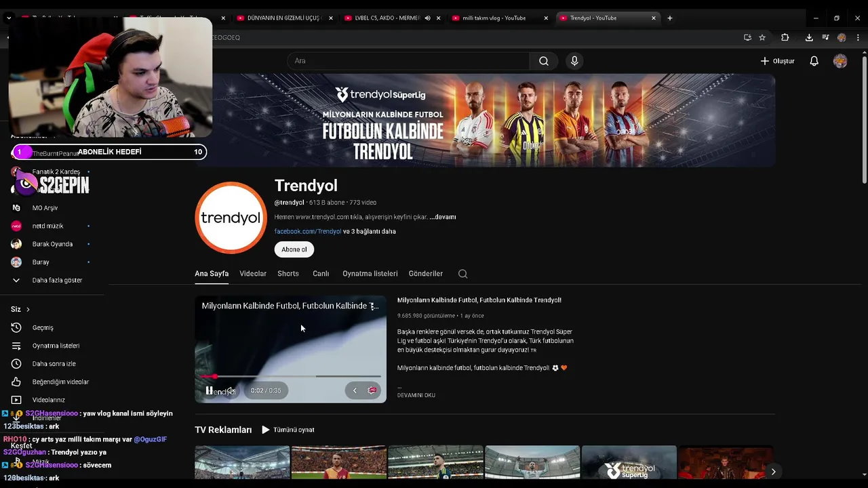Mute audio on LVBEL C5 tab
Viewport: 868px width, 488px height.
(428, 18)
